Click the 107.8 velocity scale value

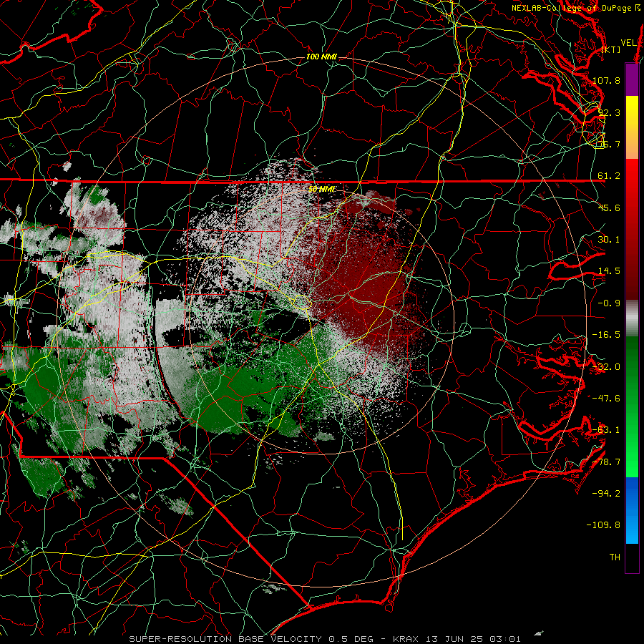click(606, 80)
